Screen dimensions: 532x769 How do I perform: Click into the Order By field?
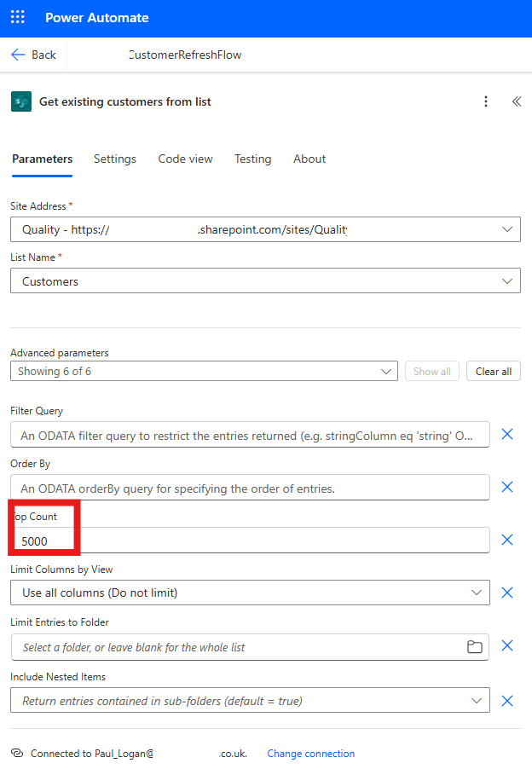point(250,488)
